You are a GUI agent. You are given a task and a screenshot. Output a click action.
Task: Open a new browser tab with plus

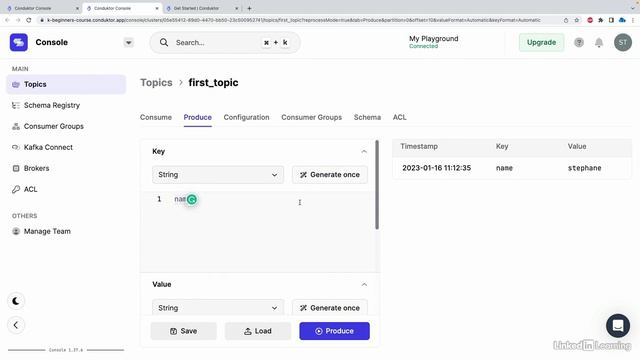[x=249, y=8]
